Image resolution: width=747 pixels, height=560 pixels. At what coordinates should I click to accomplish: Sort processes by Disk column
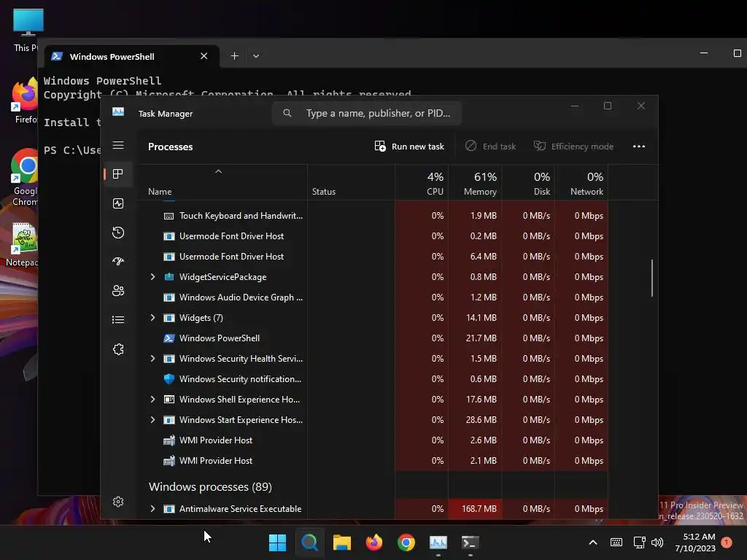[x=528, y=183]
